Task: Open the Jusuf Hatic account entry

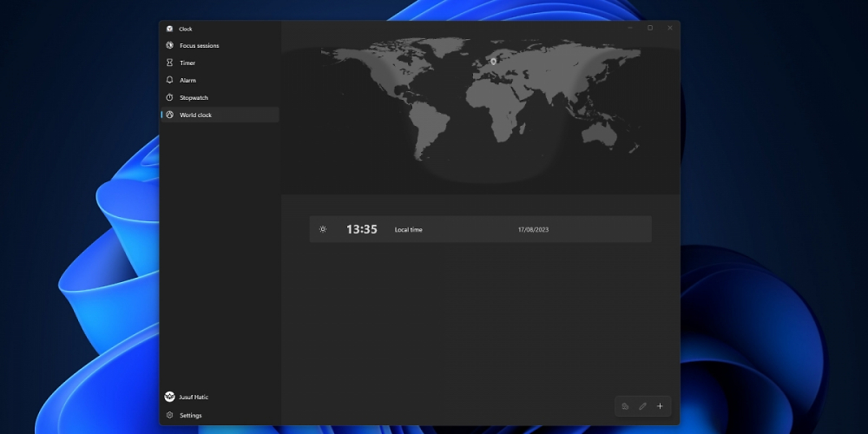Action: pos(220,397)
